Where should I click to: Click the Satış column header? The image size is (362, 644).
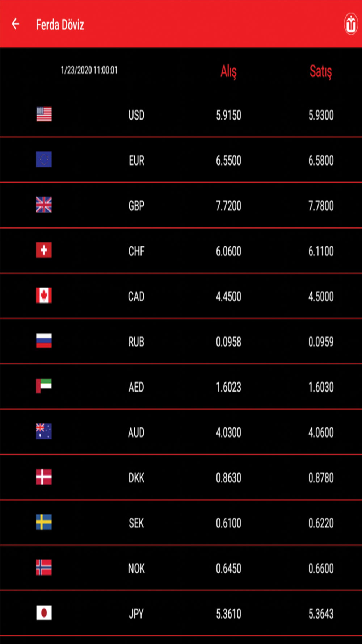click(321, 71)
